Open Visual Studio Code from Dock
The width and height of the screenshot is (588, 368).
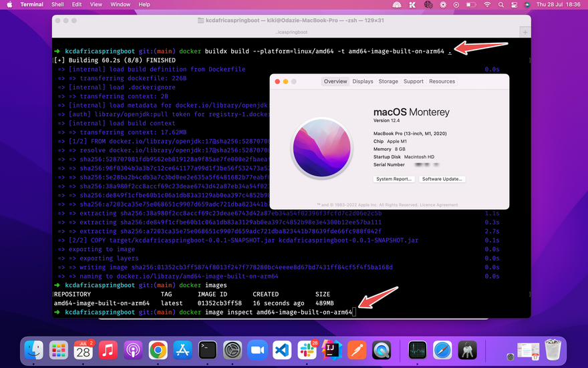coord(282,351)
